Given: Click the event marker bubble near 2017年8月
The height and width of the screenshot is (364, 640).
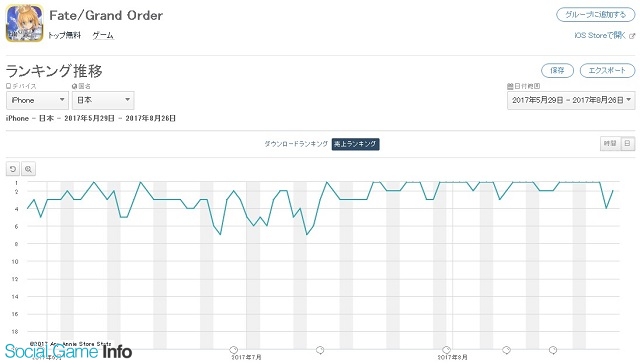Looking at the screenshot, I should tap(447, 350).
